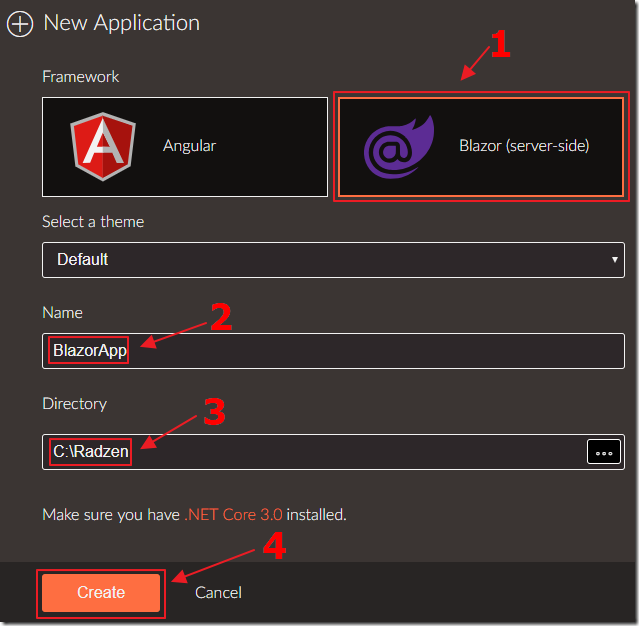Open the .NET Core 3.0 link
The image size is (639, 626).
[233, 515]
